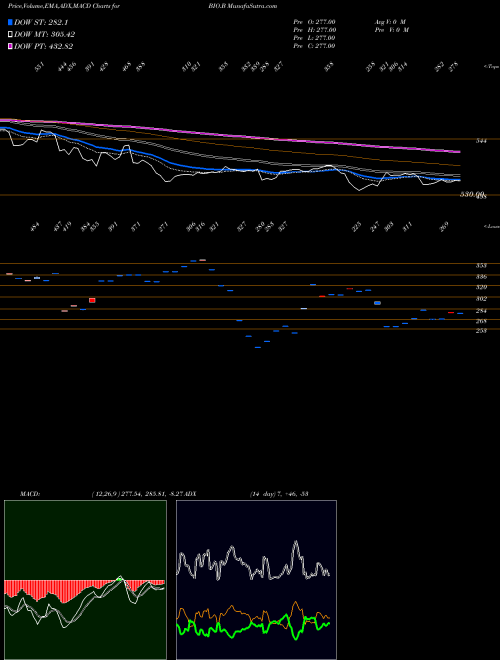Click the 544 price axis label
Viewport: 500px width, 660px height.
[481, 141]
